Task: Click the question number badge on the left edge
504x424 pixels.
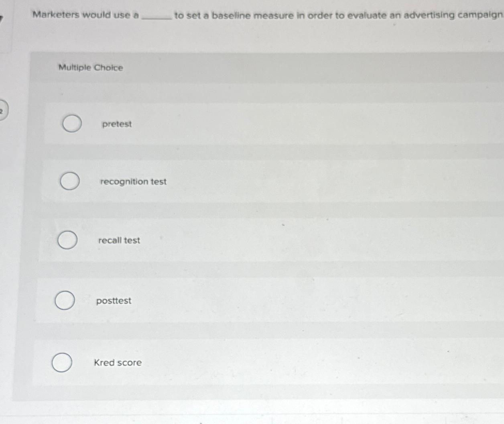Action: [x=2, y=111]
